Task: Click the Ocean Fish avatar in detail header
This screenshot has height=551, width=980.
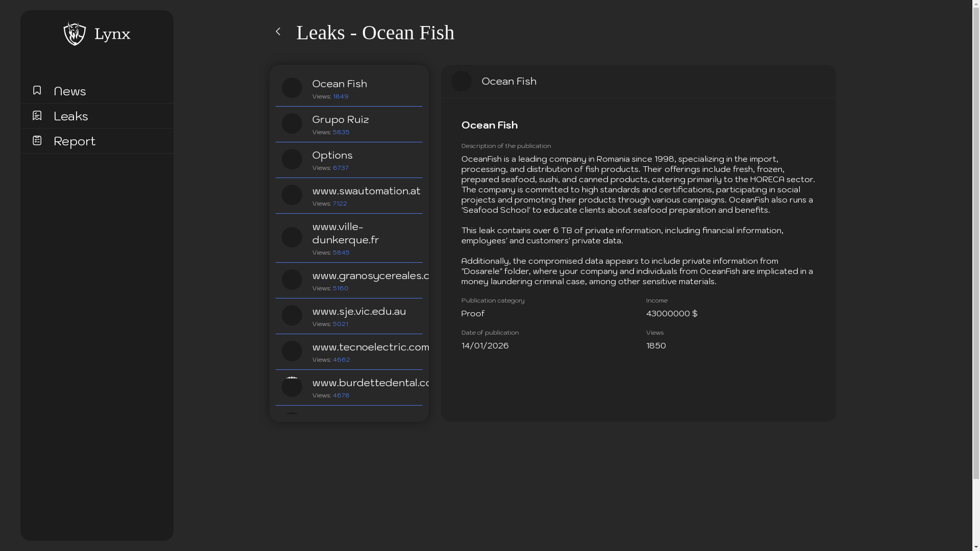Action: pos(461,81)
